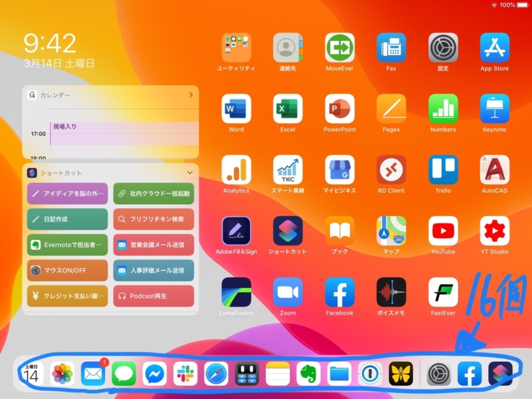Open recent Settings icon in the dock
This screenshot has width=532, height=399.
point(439,374)
